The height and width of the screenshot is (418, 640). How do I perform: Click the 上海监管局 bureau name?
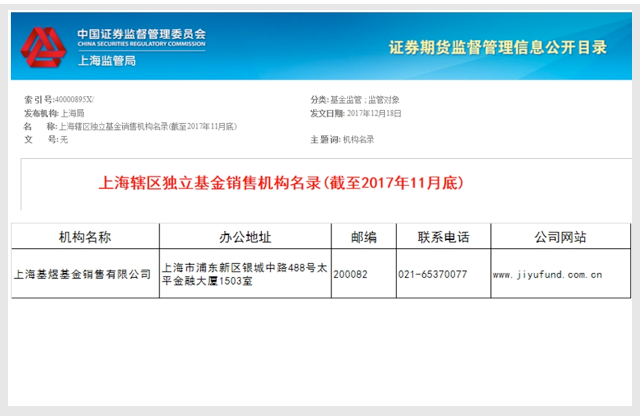pos(107,61)
